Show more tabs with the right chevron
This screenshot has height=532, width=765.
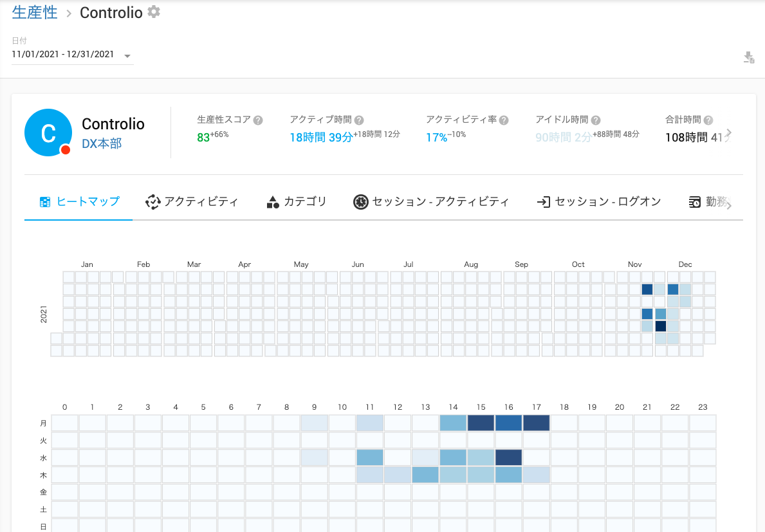click(729, 205)
